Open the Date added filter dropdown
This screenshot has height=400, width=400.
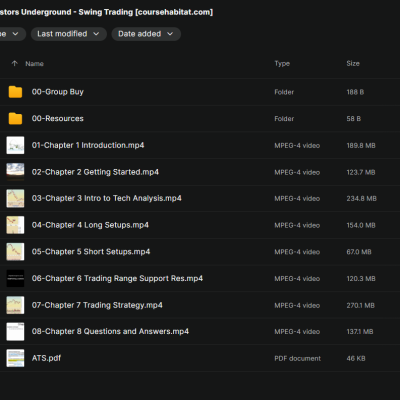tap(146, 34)
